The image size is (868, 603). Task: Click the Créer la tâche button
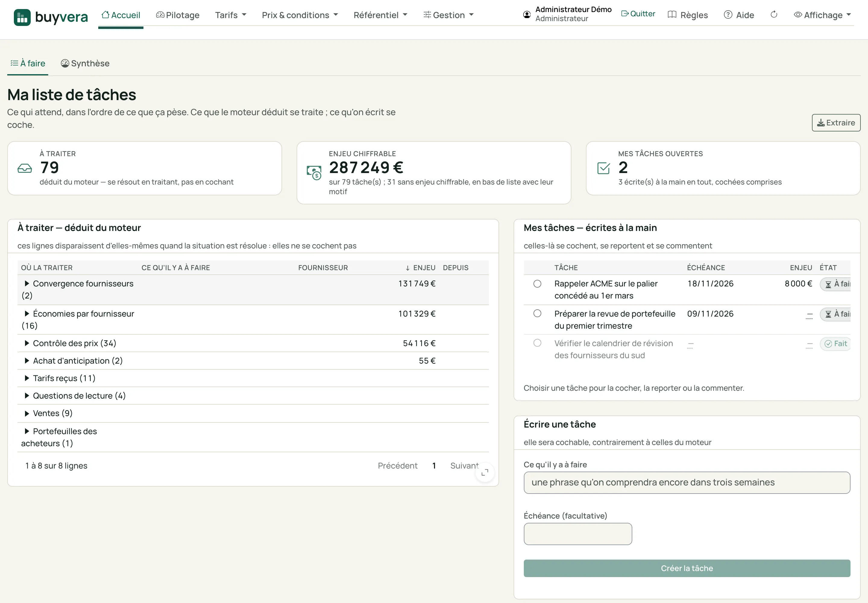[x=687, y=568]
